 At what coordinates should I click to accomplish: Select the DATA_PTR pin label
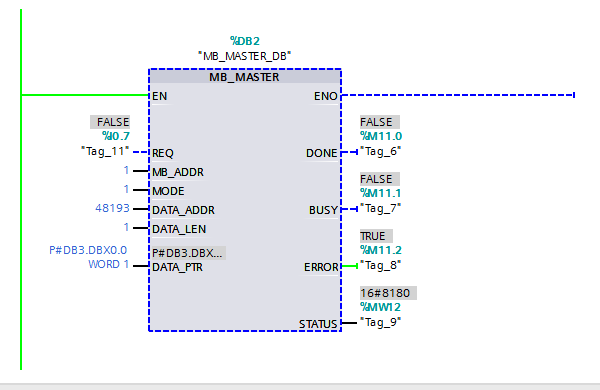pos(177,267)
